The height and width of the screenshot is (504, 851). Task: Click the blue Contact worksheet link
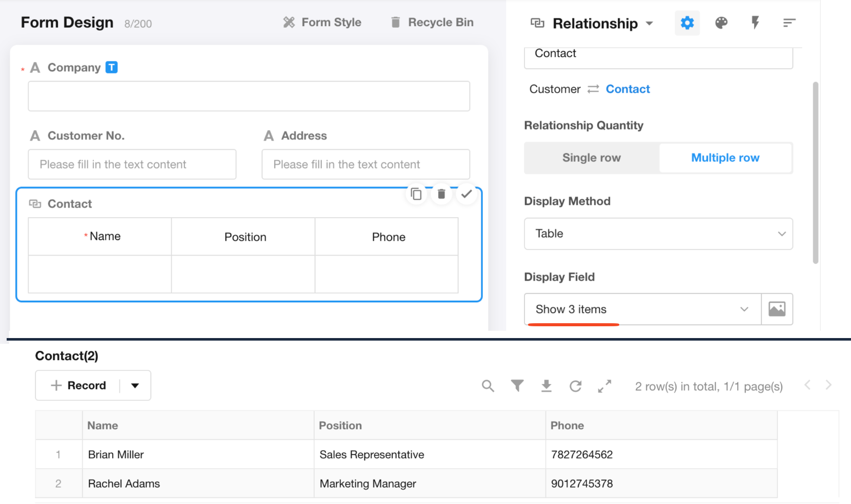point(627,89)
